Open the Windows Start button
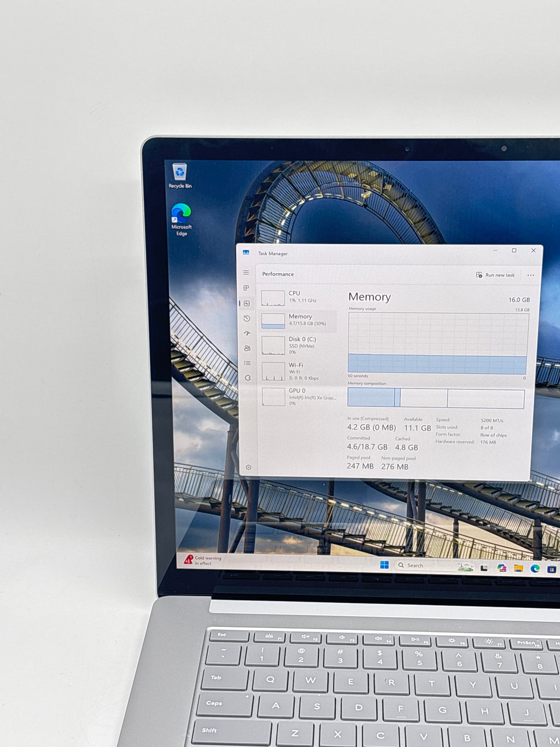Screen dimensions: 560x747 click(x=384, y=565)
